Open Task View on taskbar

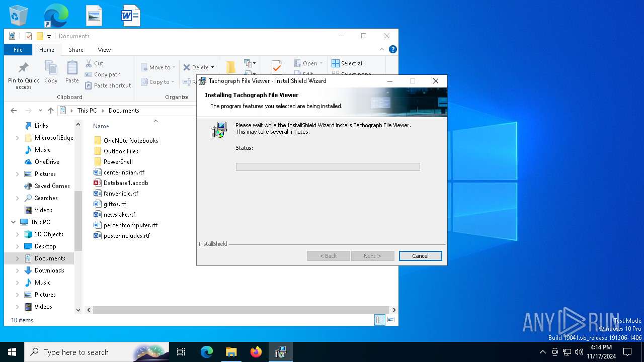(x=181, y=352)
